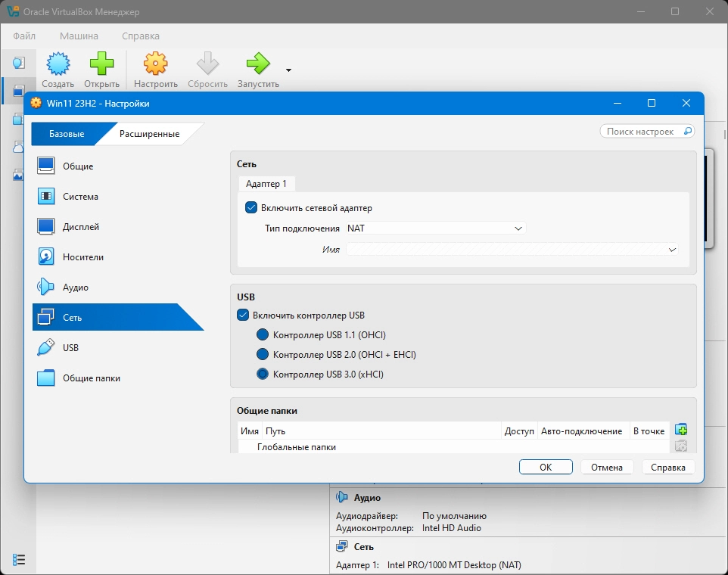
Task: Click the Сеть network icon in manager details
Action: click(x=342, y=546)
